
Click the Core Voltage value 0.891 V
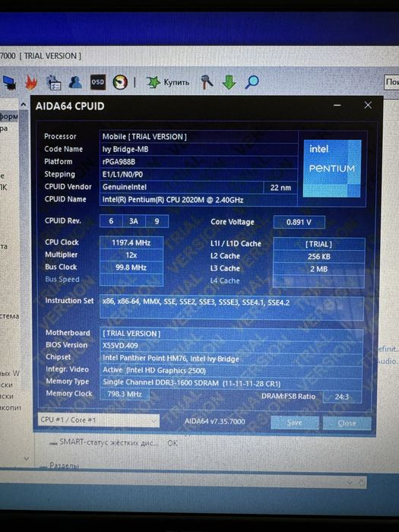(299, 222)
